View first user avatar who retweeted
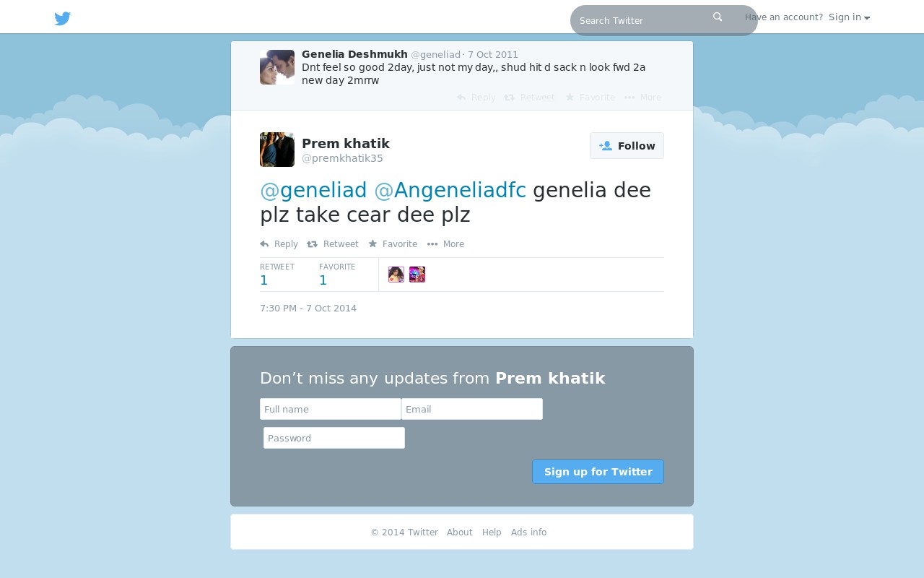924x578 pixels. click(x=396, y=275)
